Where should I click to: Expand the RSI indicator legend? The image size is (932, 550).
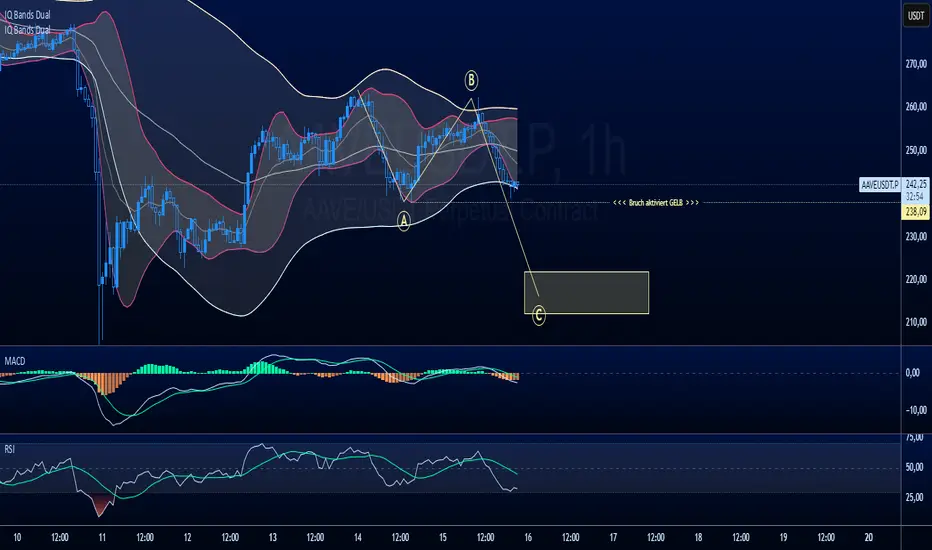coord(11,443)
